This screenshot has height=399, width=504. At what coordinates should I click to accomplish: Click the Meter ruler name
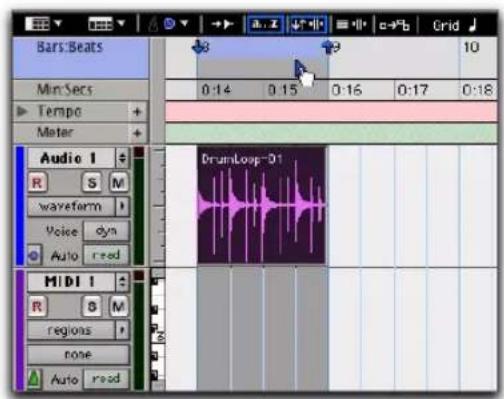click(55, 132)
